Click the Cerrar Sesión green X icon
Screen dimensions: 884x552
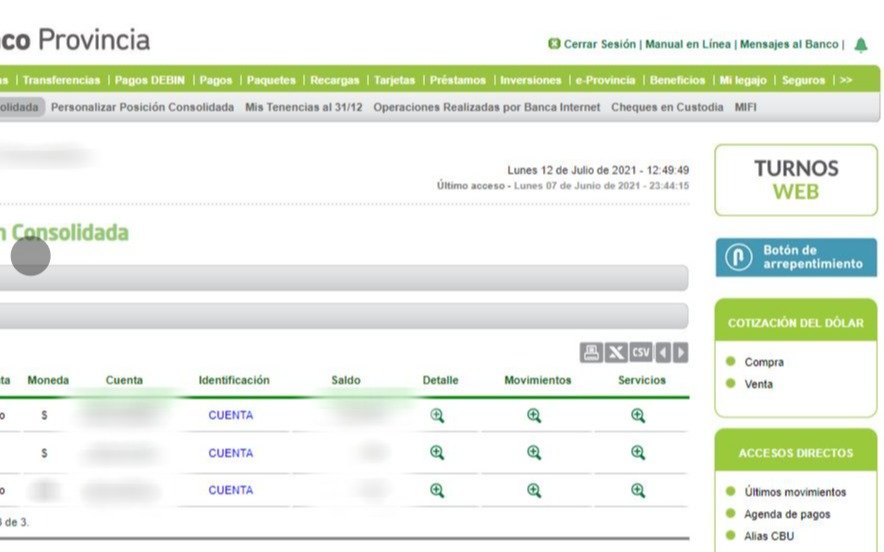point(554,43)
